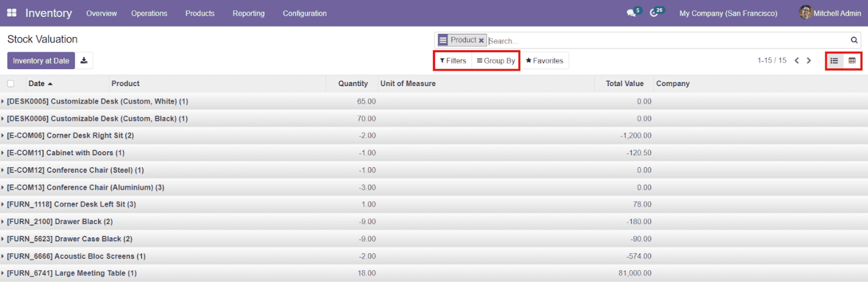Open the Operations menu
Screen dimensions: 868x282
tap(149, 13)
